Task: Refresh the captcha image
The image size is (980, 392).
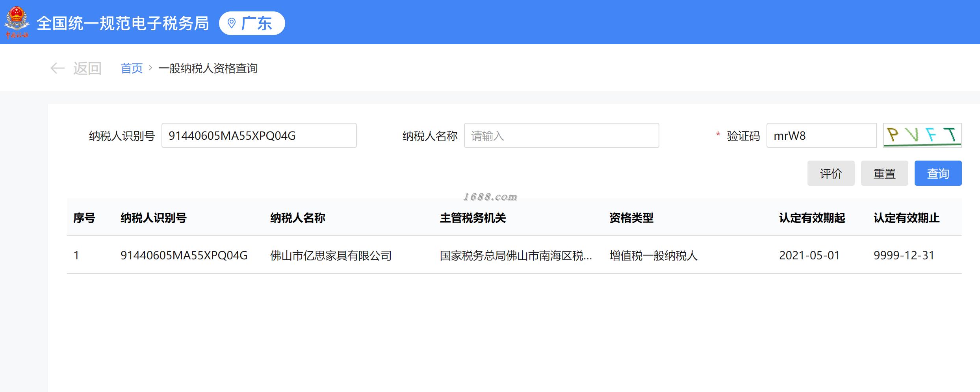Action: [x=922, y=135]
